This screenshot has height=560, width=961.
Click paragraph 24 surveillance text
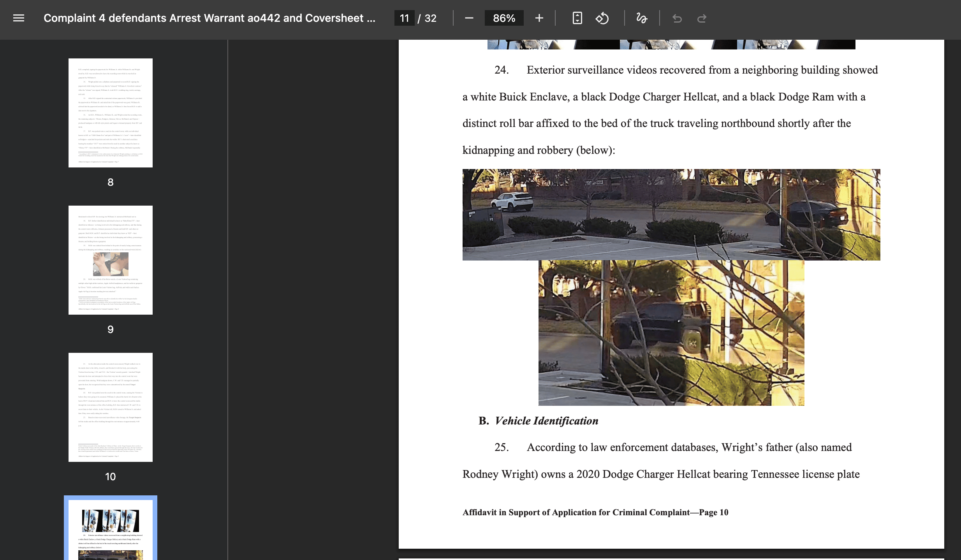(x=670, y=110)
